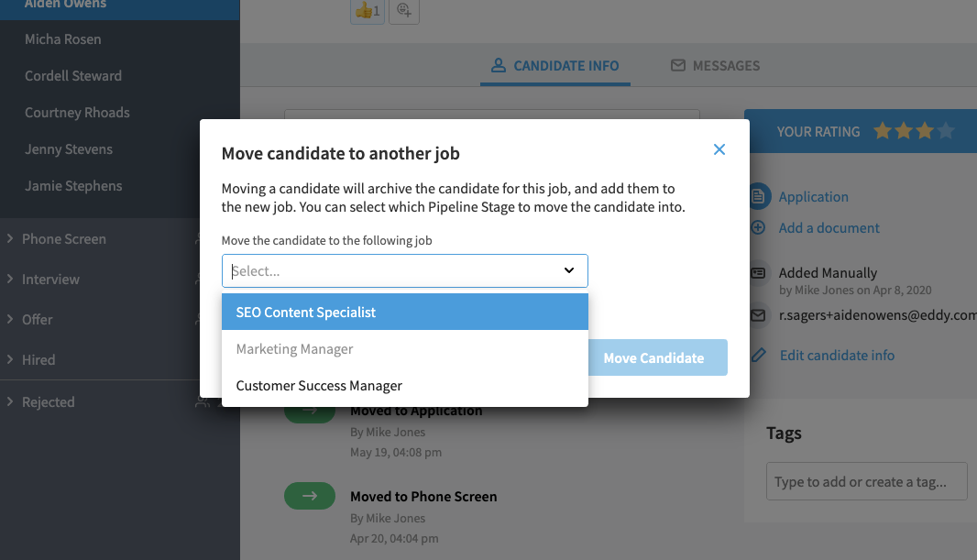Click the Add a document plus icon
This screenshot has height=560, width=977.
point(758,227)
